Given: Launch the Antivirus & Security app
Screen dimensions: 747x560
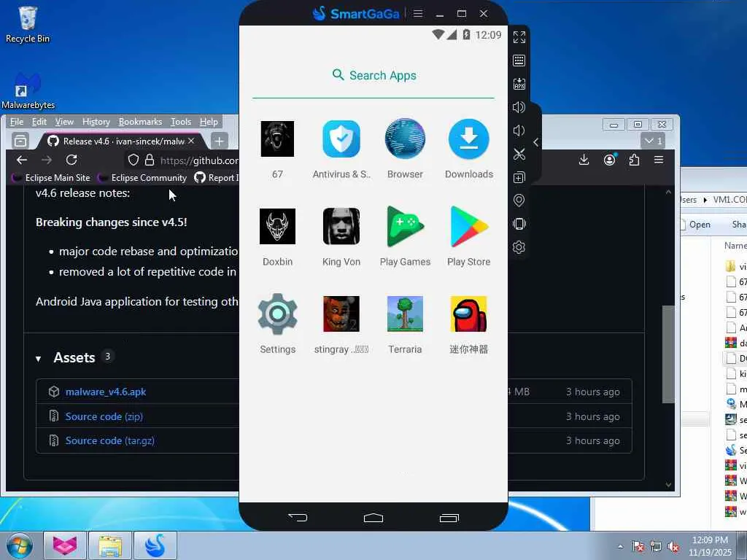Looking at the screenshot, I should (x=341, y=139).
